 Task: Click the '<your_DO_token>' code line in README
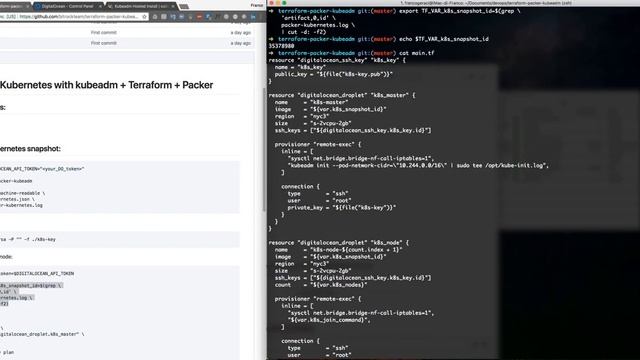pyautogui.click(x=42, y=169)
